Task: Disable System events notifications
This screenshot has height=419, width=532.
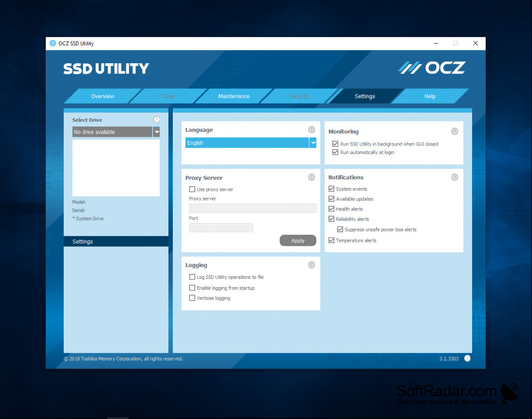Action: tap(331, 189)
